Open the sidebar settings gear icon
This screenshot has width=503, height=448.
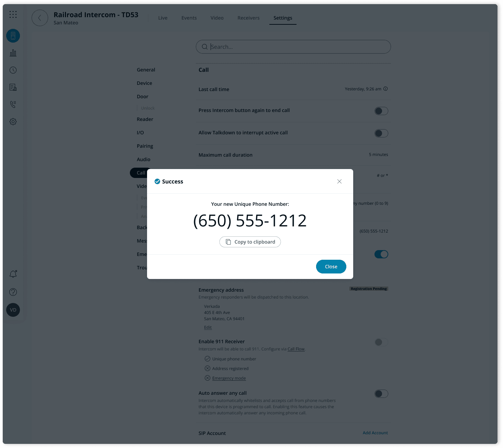[13, 122]
